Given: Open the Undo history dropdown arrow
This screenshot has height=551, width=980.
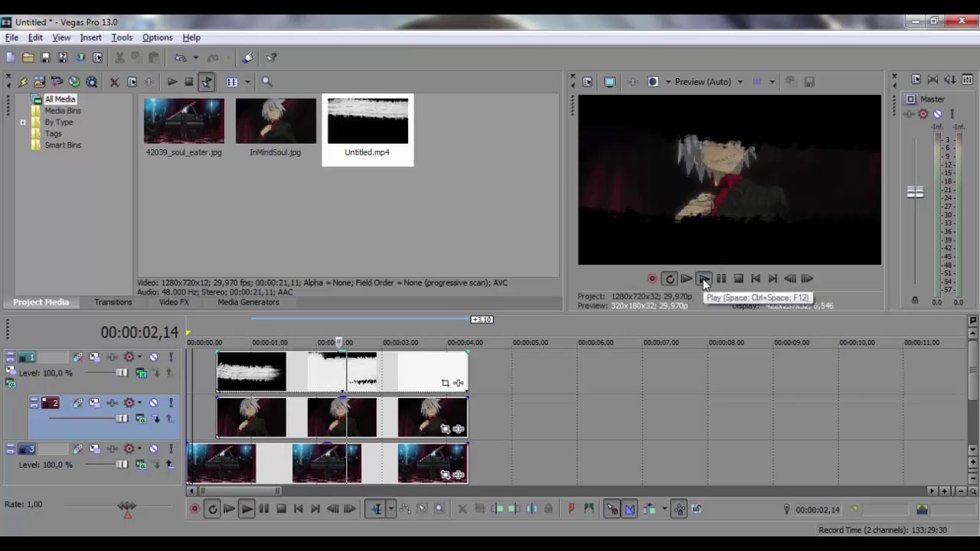Looking at the screenshot, I should 195,57.
